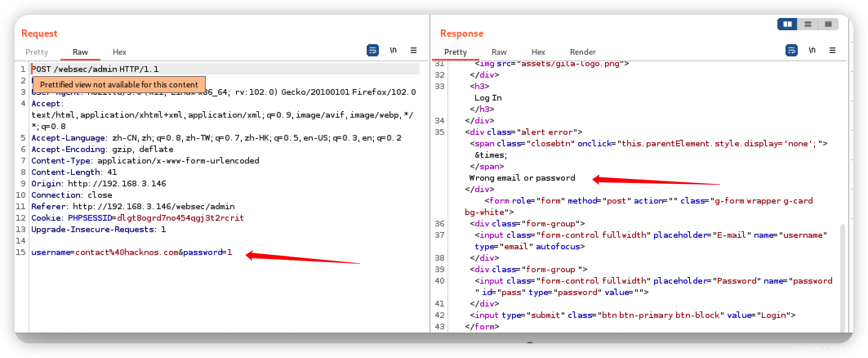This screenshot has width=868, height=358.
Task: Click the Connection: close header
Action: pos(72,195)
